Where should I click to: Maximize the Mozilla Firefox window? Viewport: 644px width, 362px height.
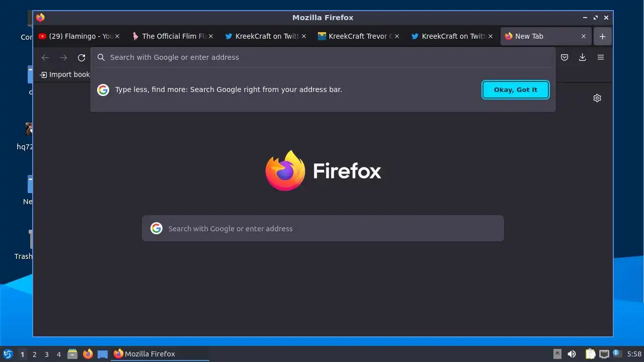pos(596,18)
